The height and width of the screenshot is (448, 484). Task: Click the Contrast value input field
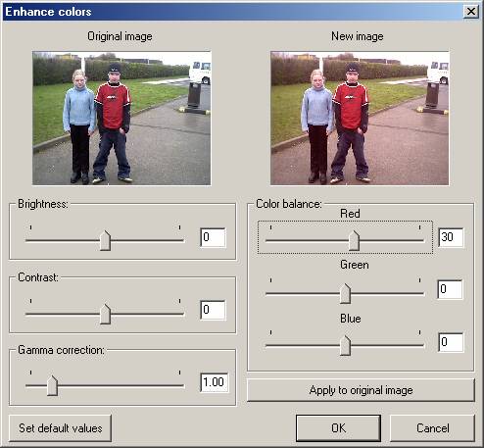point(213,310)
